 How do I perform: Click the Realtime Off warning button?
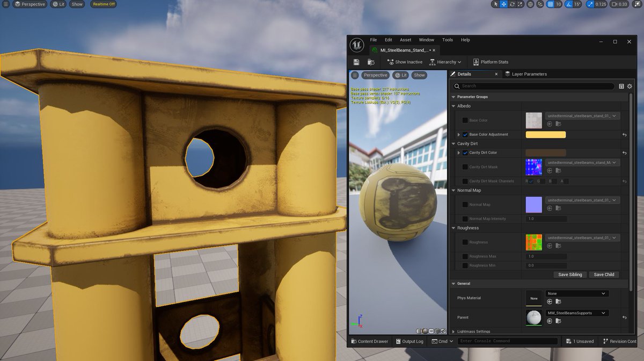104,4
